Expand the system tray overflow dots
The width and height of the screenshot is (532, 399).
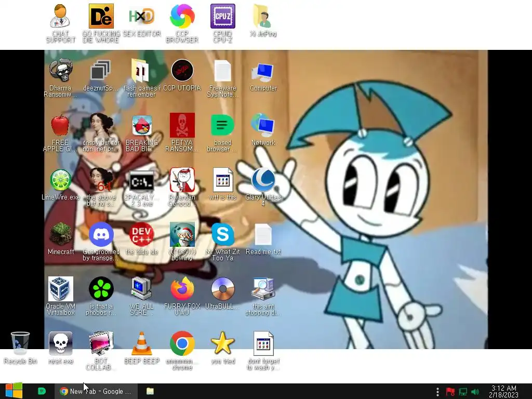click(x=437, y=392)
